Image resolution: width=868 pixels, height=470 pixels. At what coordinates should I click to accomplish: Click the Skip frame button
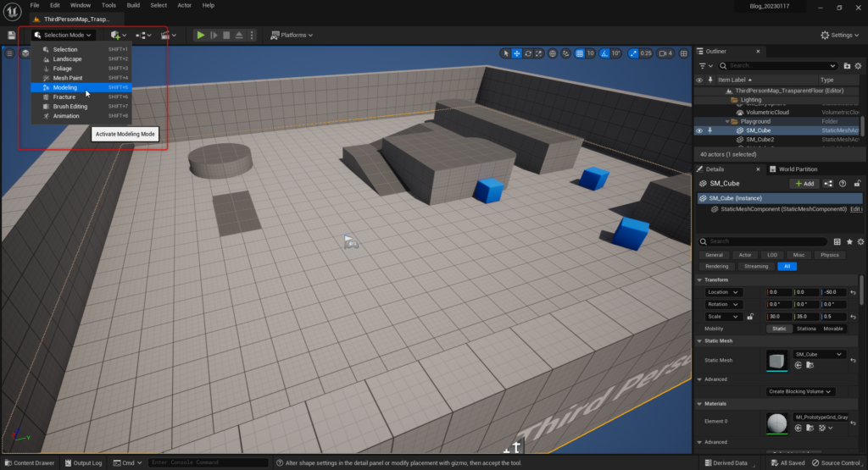click(214, 35)
